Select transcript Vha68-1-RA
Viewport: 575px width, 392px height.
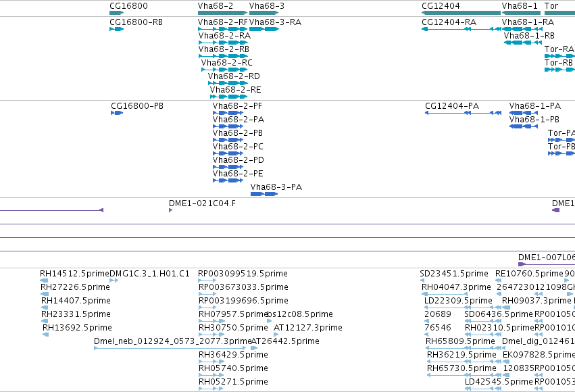[x=528, y=22]
